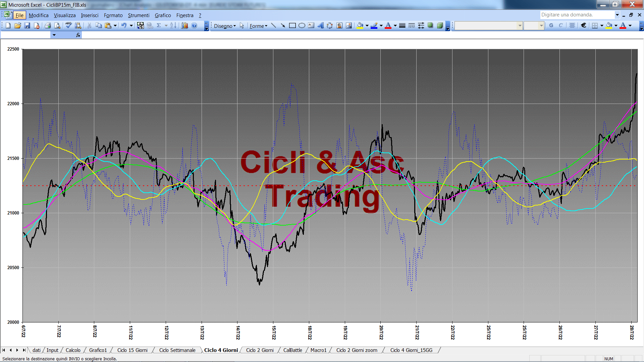Open the Grafico menu

(x=163, y=15)
